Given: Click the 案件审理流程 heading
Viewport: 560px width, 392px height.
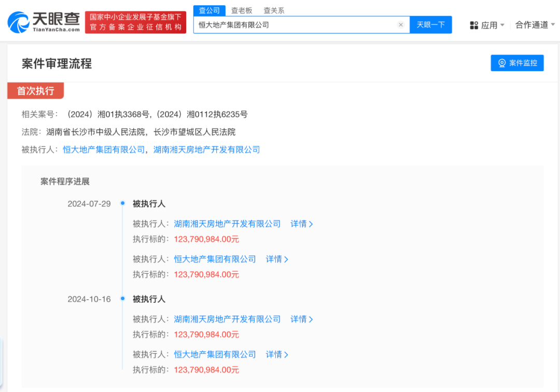Looking at the screenshot, I should (x=57, y=64).
